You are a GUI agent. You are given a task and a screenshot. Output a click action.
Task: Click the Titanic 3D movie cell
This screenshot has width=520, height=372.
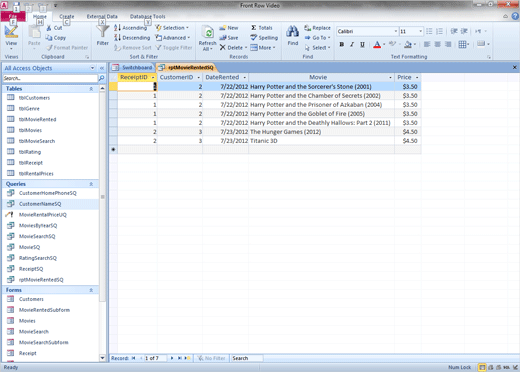[x=321, y=141]
